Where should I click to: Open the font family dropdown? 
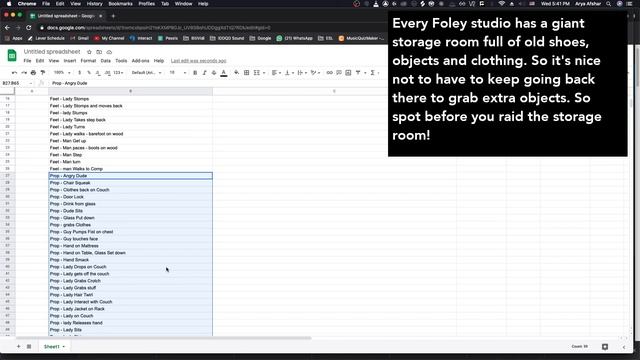click(x=147, y=73)
